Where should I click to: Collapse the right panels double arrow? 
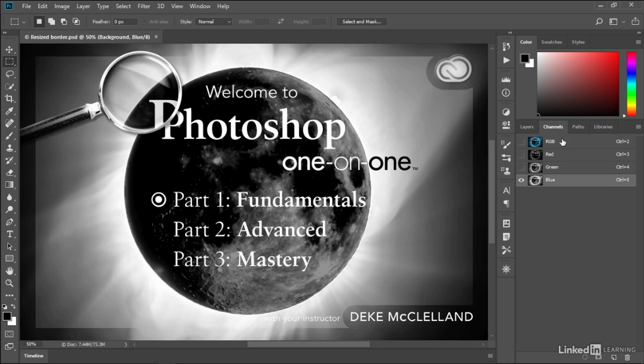point(639,32)
